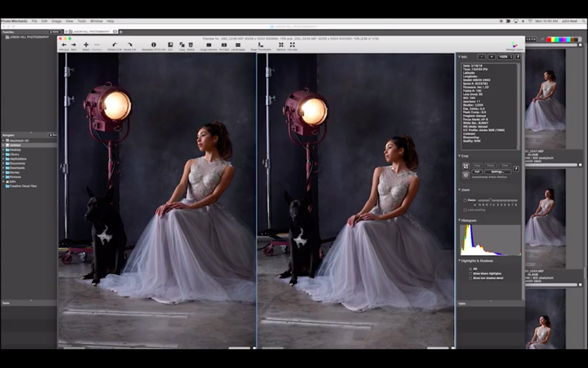Open Metadata (IPTC) Info
This screenshot has height=368, width=588.
[x=154, y=45]
